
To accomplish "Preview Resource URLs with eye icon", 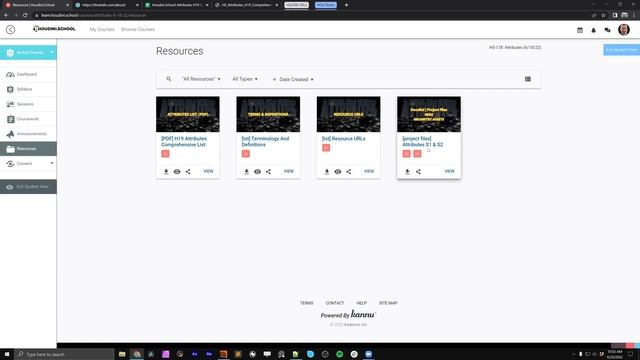I will click(x=338, y=171).
